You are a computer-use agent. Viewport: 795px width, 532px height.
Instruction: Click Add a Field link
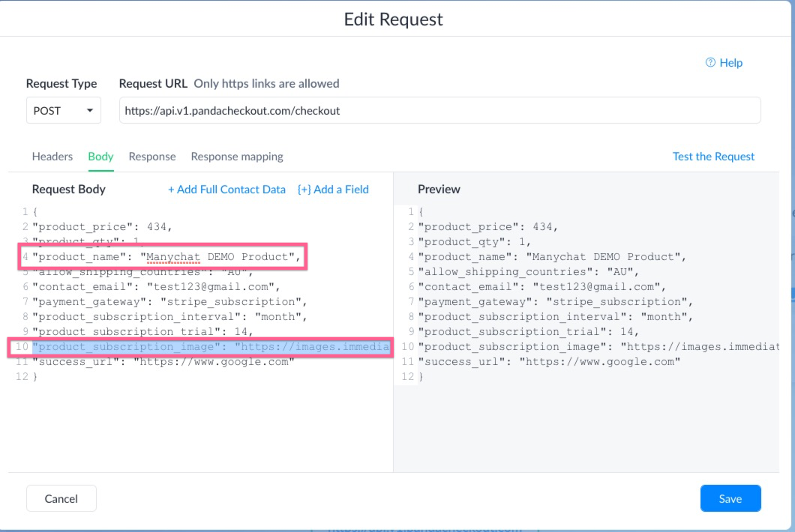(333, 190)
